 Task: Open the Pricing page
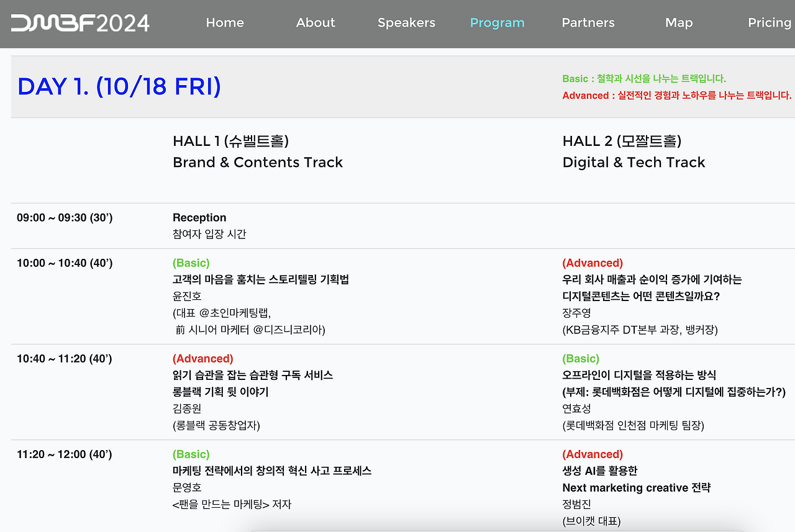tap(769, 23)
